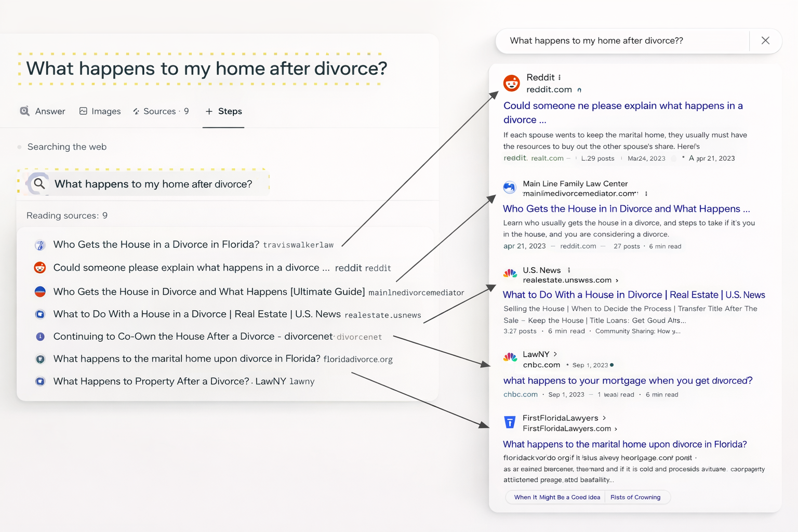Click the Main Line Family Law Center favicon
This screenshot has height=532, width=798.
[510, 188]
